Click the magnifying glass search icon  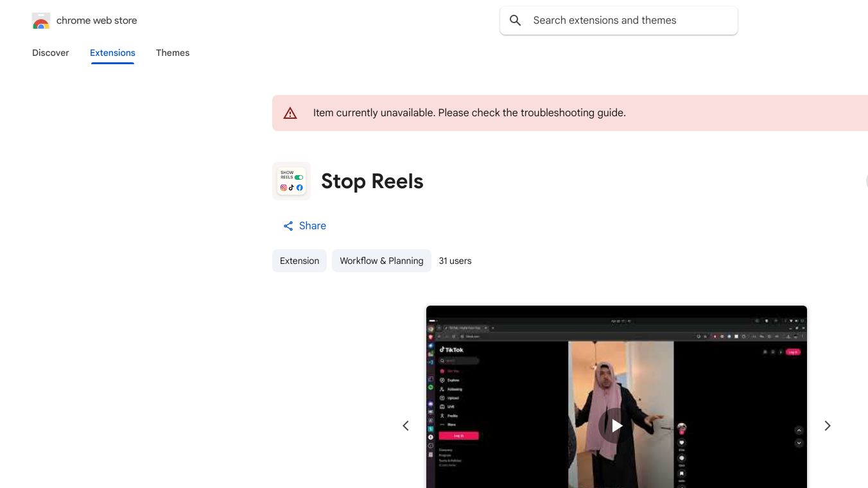pyautogui.click(x=515, y=21)
